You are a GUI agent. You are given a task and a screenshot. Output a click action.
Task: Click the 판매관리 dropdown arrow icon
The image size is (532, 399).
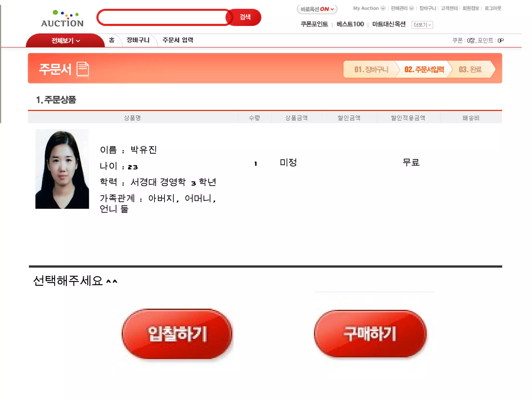[x=411, y=8]
